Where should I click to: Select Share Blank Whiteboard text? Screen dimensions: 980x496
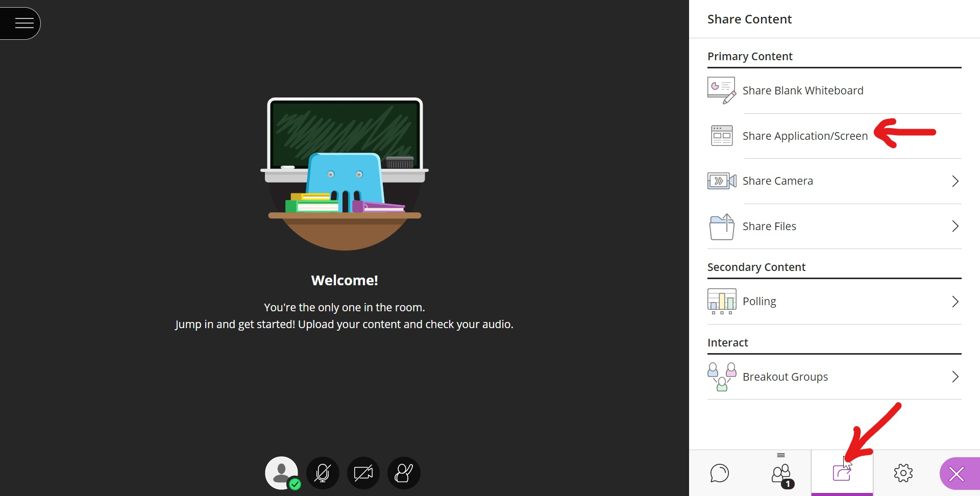(802, 91)
